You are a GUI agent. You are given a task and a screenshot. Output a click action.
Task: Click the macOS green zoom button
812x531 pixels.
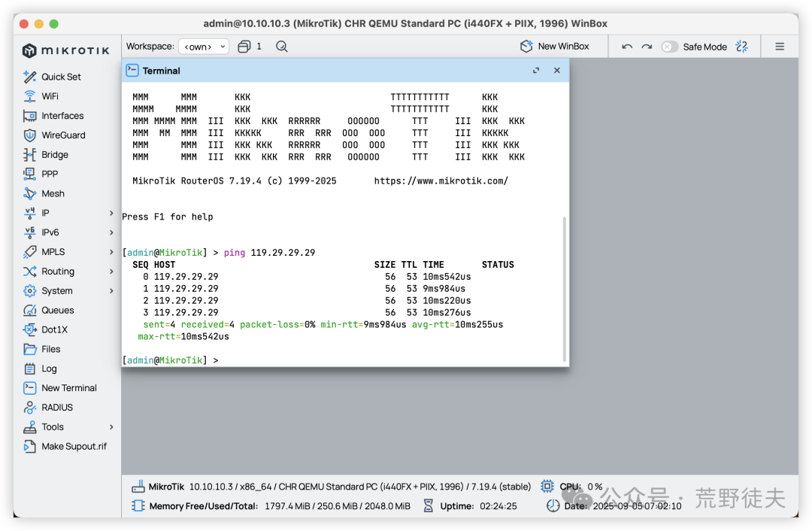[x=54, y=24]
